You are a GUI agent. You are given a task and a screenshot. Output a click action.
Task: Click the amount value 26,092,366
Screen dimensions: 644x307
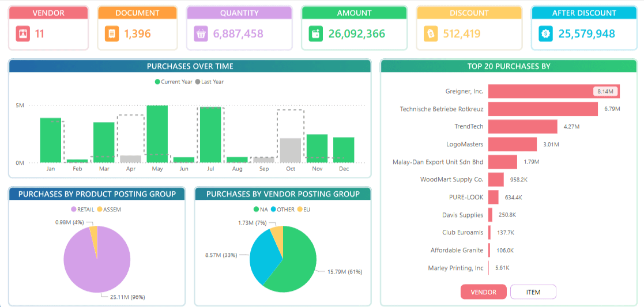[x=356, y=33]
